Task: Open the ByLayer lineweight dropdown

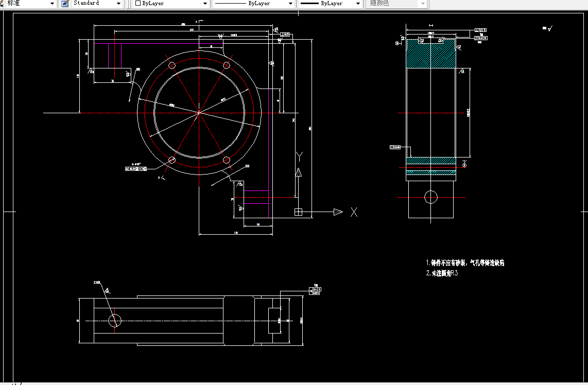Action: (330, 4)
